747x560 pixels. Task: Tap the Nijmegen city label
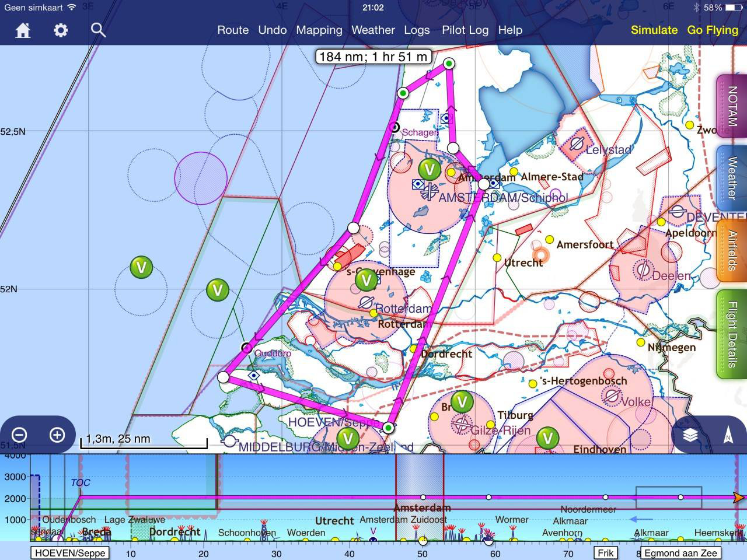tap(672, 348)
